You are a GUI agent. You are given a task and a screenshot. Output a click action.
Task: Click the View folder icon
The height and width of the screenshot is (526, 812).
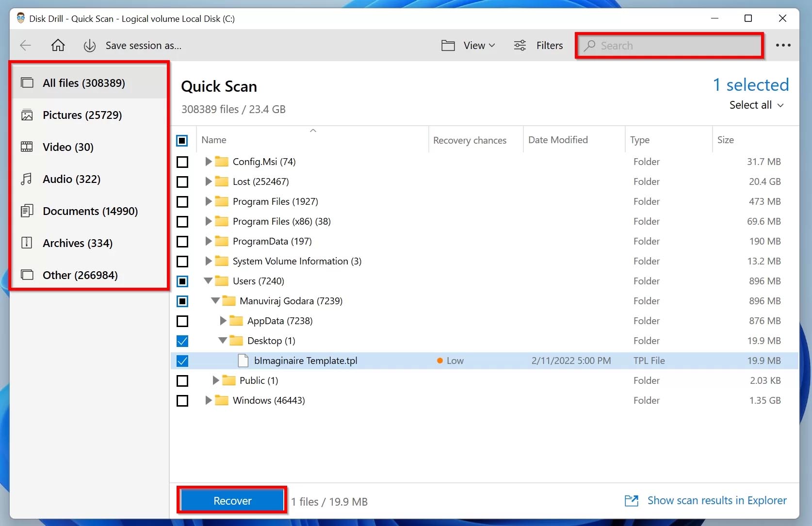(448, 46)
